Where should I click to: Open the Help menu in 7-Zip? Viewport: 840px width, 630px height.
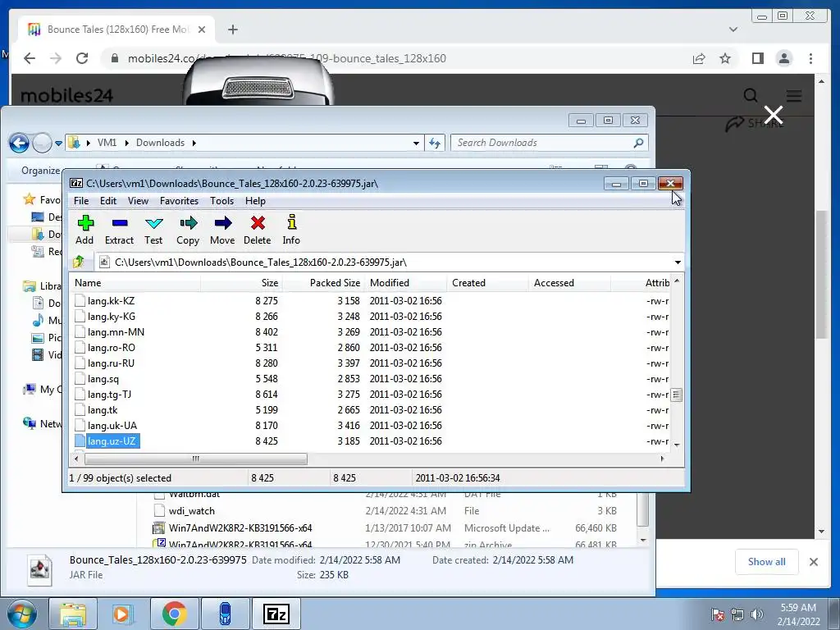255,201
